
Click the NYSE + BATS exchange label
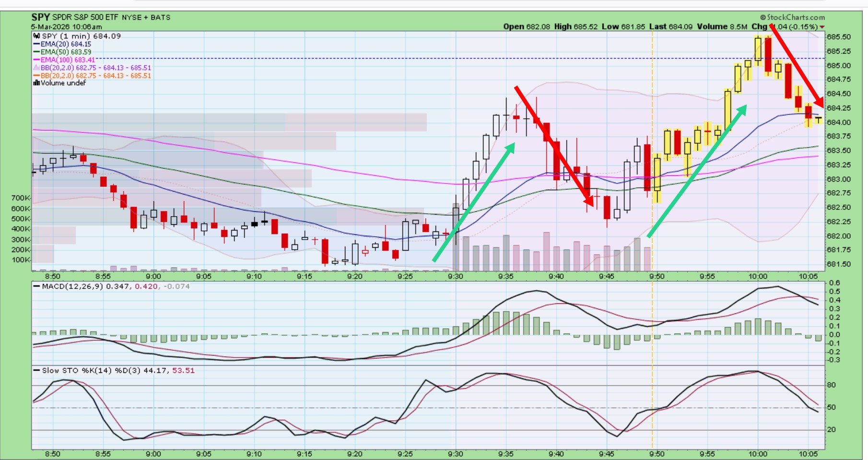click(146, 17)
